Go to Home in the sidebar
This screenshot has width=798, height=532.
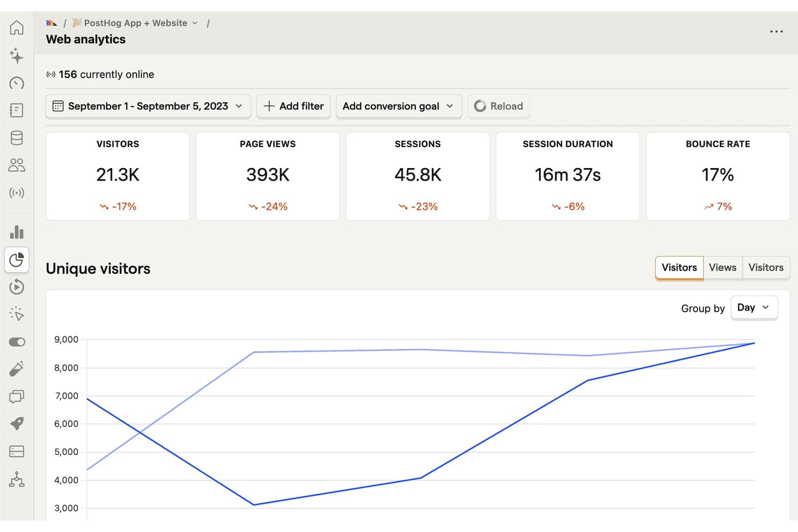17,27
